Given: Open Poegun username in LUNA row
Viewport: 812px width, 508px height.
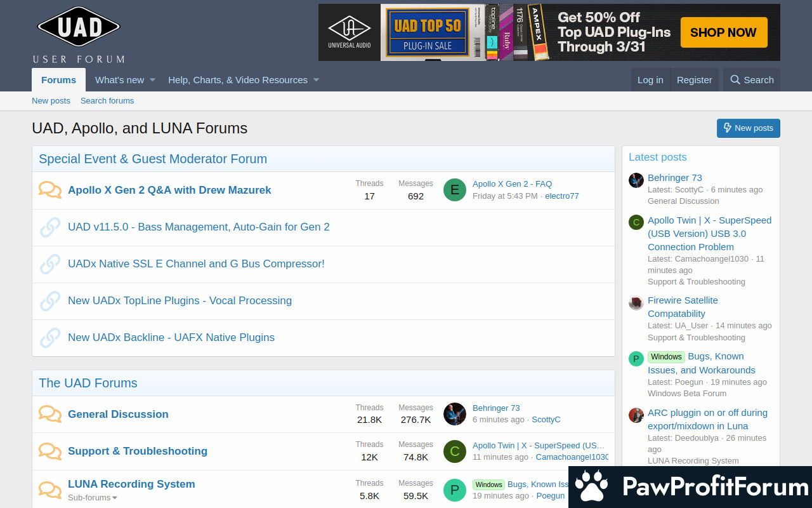Looking at the screenshot, I should (551, 496).
